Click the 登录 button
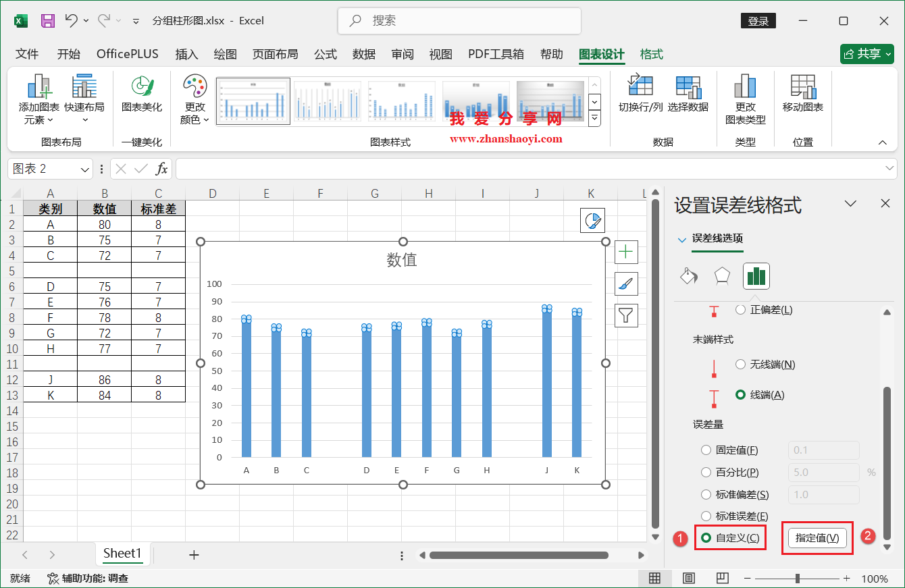The height and width of the screenshot is (588, 905). click(x=758, y=20)
